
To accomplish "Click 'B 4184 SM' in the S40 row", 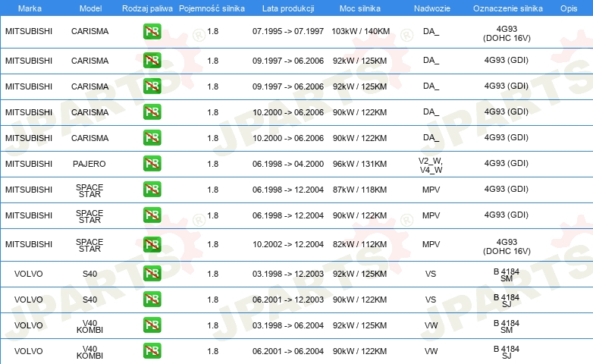I will 507,275.
